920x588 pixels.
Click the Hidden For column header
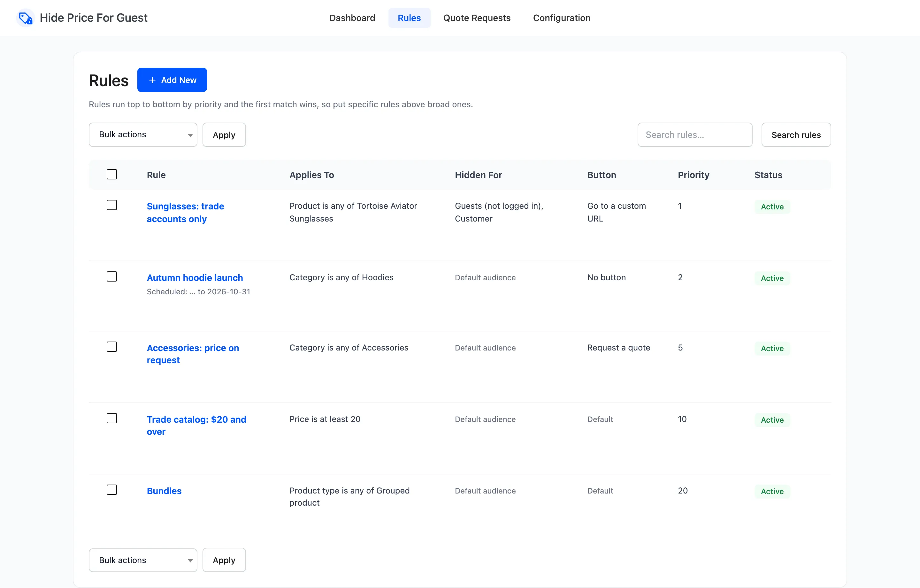pos(478,175)
